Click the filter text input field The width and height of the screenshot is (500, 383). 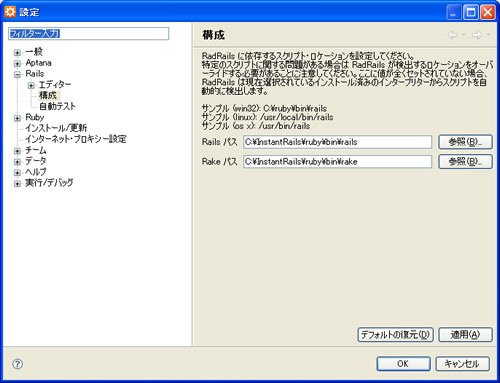tap(89, 33)
